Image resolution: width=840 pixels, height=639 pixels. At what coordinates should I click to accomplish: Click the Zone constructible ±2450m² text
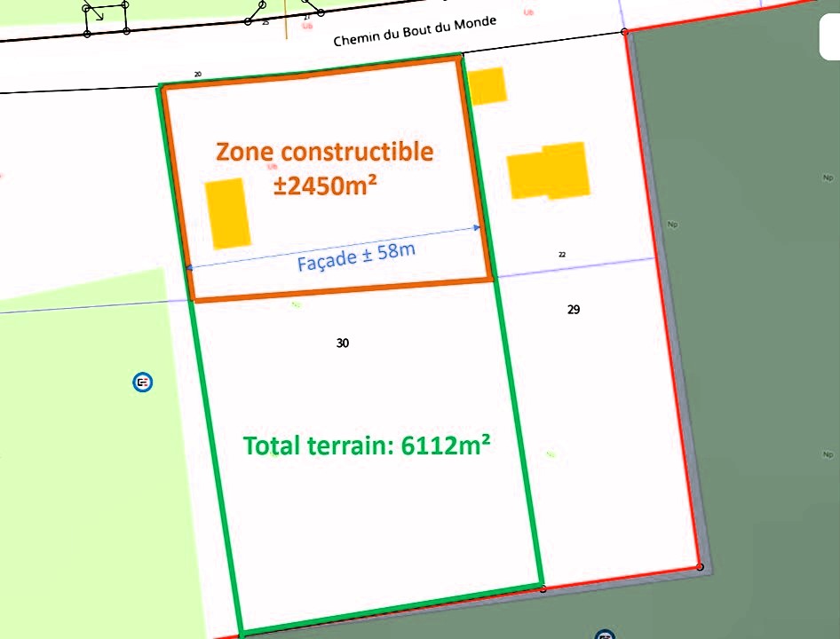click(x=325, y=168)
